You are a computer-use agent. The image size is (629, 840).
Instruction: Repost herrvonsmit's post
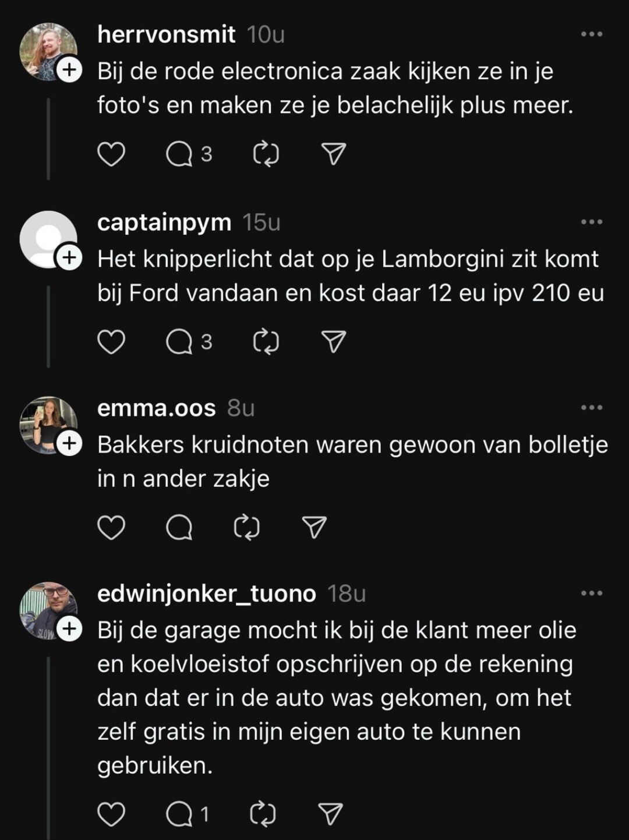coord(266,154)
